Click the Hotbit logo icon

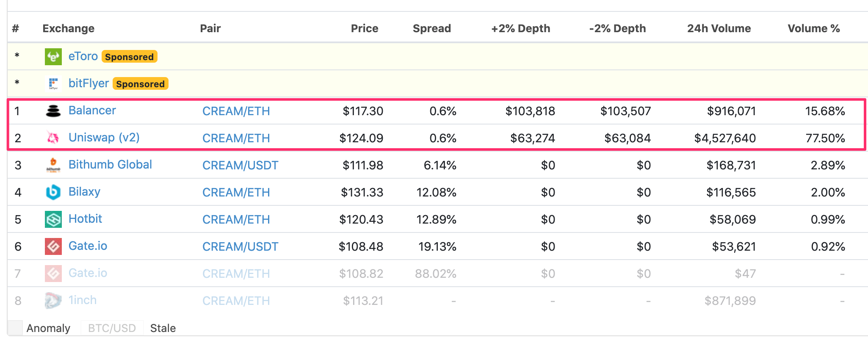tap(53, 219)
